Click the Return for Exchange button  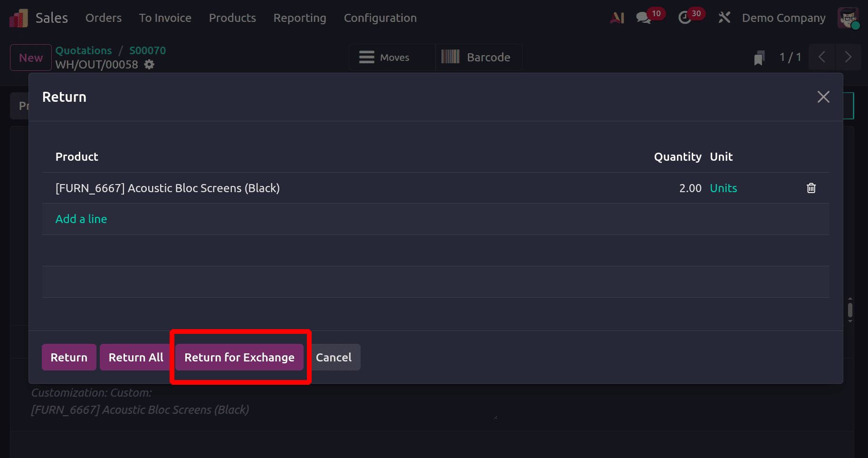tap(239, 357)
